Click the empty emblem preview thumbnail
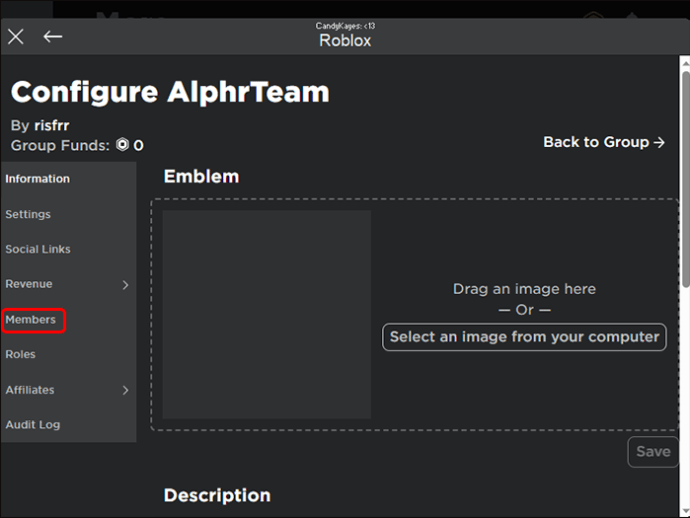This screenshot has height=518, width=690. [267, 314]
